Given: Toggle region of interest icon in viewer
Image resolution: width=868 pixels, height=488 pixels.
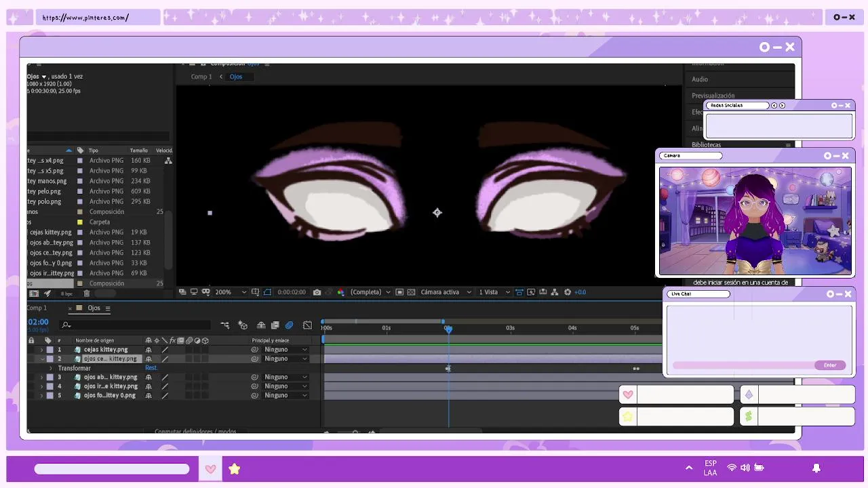Looking at the screenshot, I should point(400,292).
